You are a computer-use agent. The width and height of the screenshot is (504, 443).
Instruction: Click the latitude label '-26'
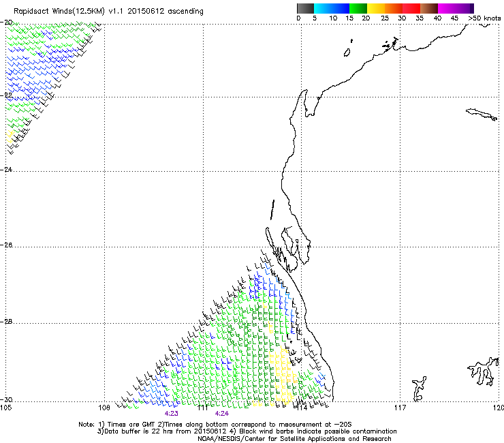[7, 245]
